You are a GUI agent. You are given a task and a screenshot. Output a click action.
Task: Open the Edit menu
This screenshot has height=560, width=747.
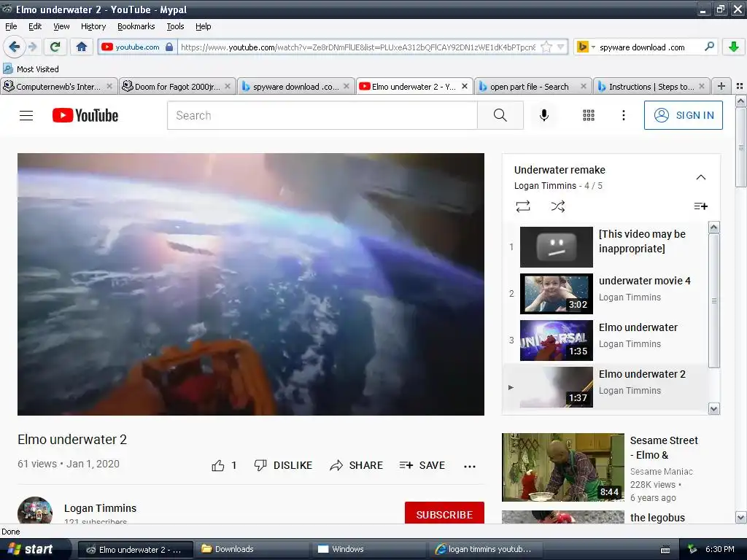coord(35,26)
